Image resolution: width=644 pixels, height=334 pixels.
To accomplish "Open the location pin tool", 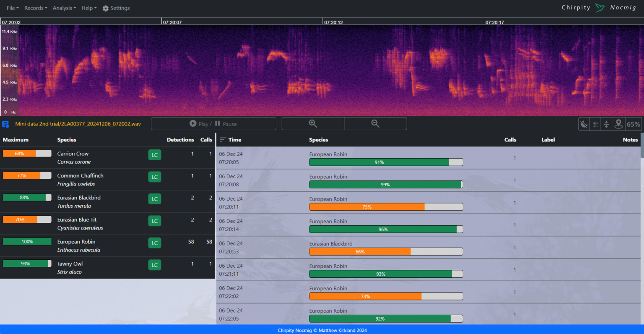I will 618,124.
